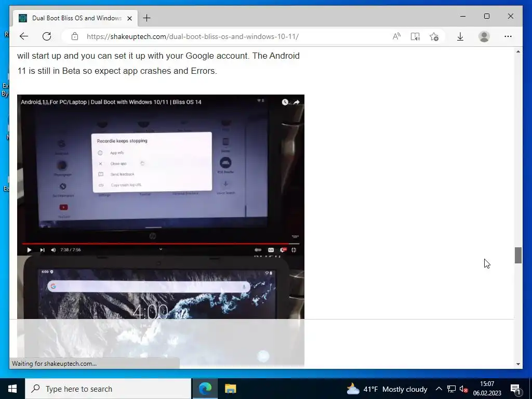
Task: Open the Edge Downloads button
Action: click(460, 36)
